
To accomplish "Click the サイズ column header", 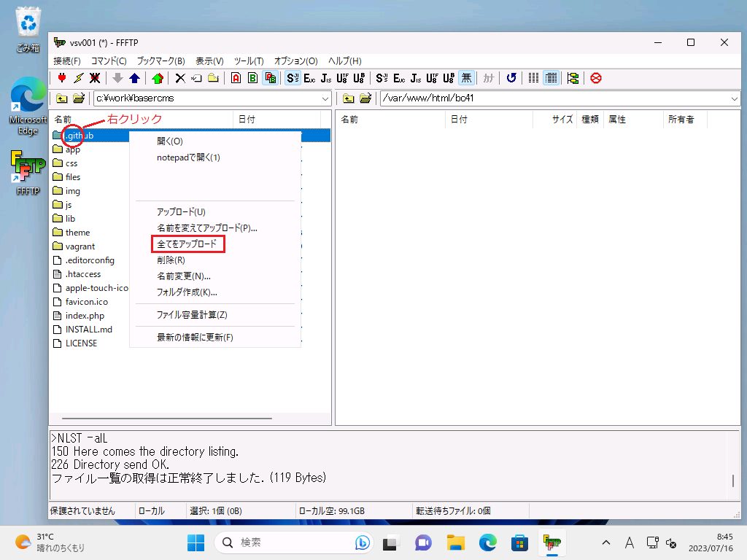I will click(x=562, y=120).
